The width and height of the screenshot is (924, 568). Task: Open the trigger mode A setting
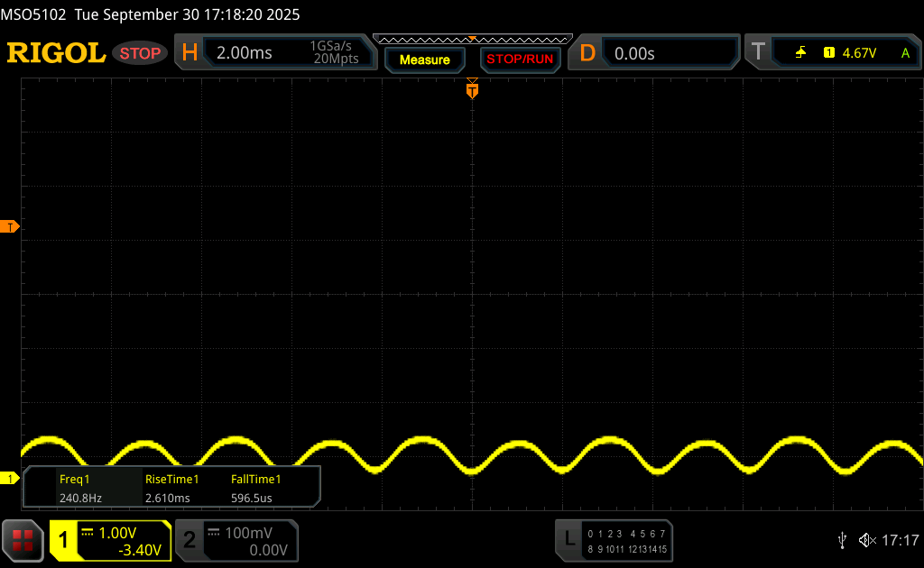tap(905, 53)
